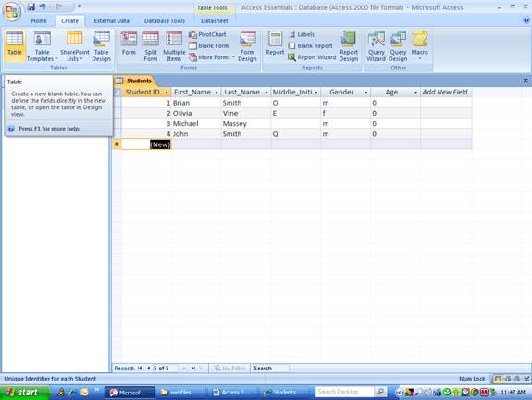The height and width of the screenshot is (400, 532).
Task: Open the External Data tab
Action: 111,21
